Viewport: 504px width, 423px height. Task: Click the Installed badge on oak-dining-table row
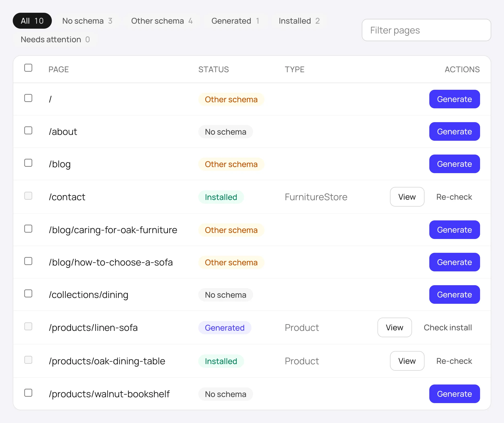click(221, 361)
